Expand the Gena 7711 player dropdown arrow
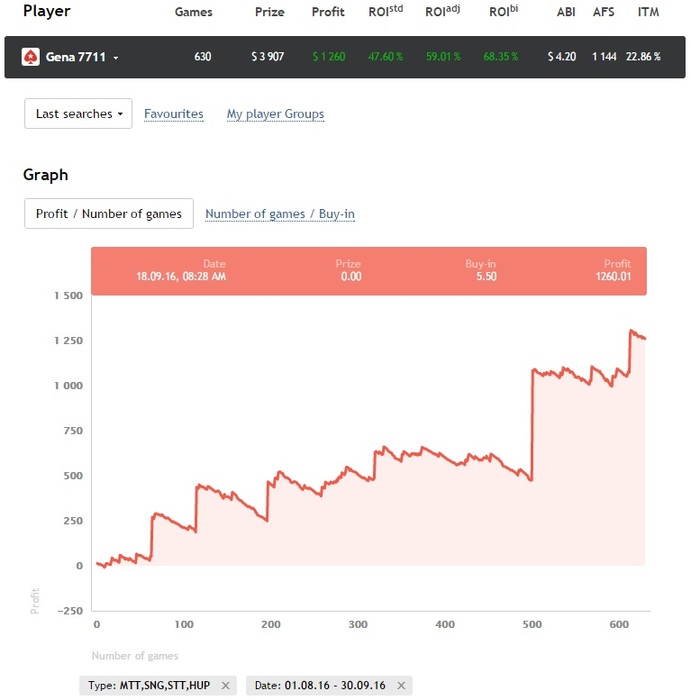 (116, 58)
